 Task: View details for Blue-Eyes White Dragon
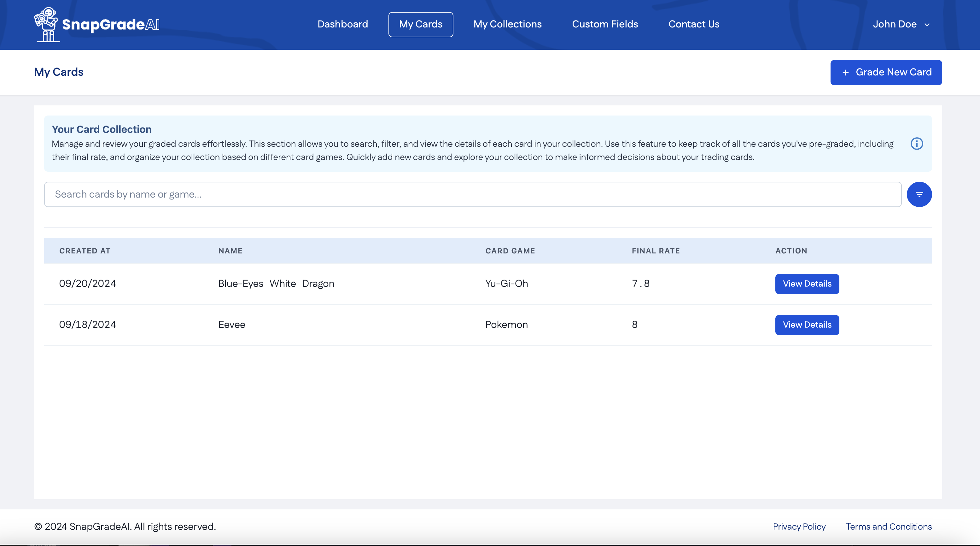click(x=807, y=284)
